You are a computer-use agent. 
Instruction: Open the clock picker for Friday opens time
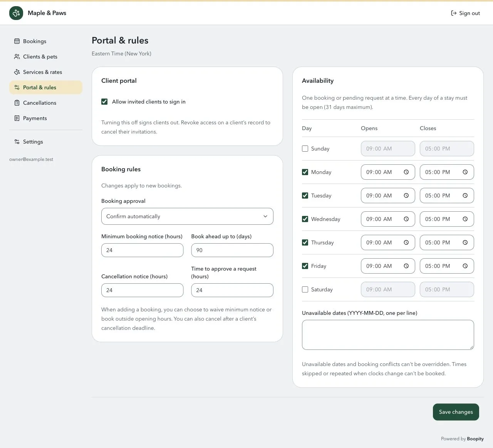(406, 266)
